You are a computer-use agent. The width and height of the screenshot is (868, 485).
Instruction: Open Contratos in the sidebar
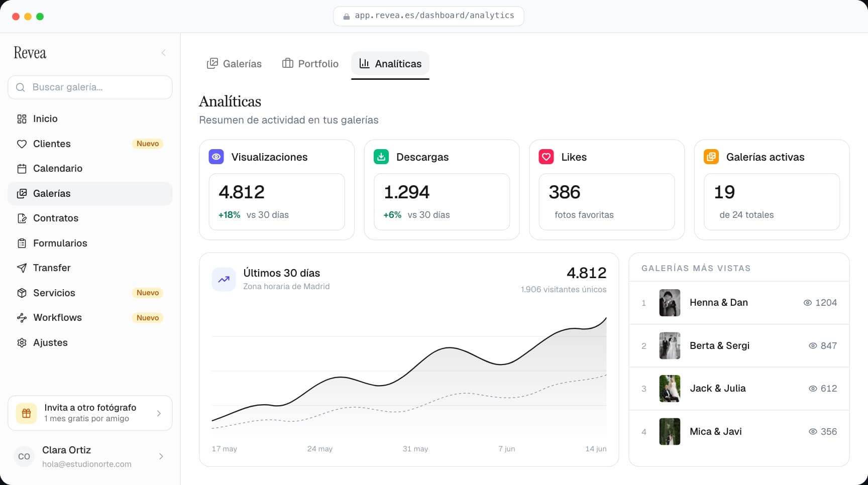(90, 218)
